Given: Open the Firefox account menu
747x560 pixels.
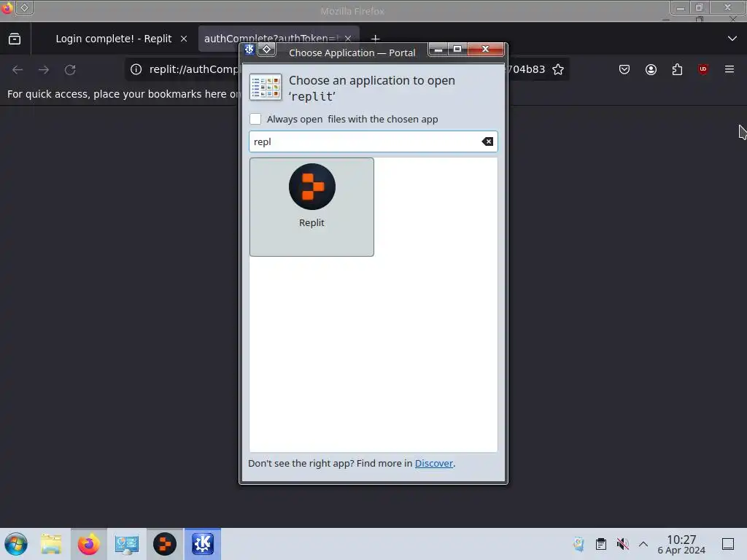Looking at the screenshot, I should point(651,69).
